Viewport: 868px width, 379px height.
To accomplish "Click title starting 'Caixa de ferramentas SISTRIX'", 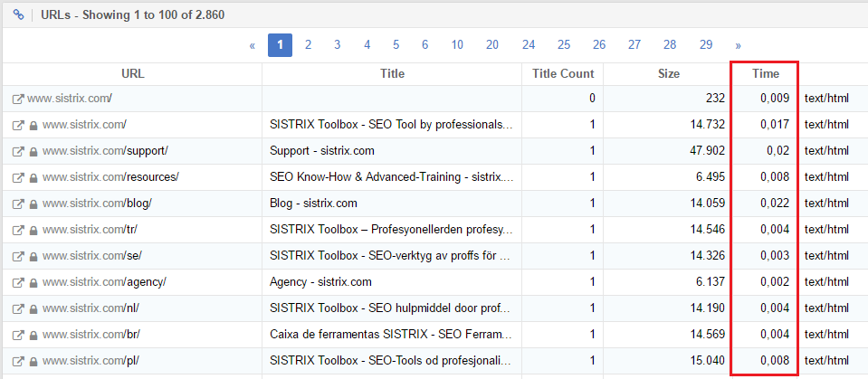I will 391,335.
